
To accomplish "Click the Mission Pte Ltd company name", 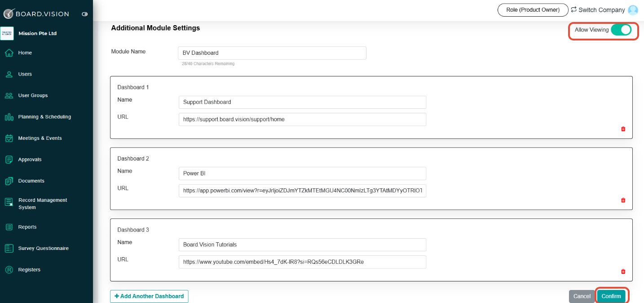I will click(37, 34).
